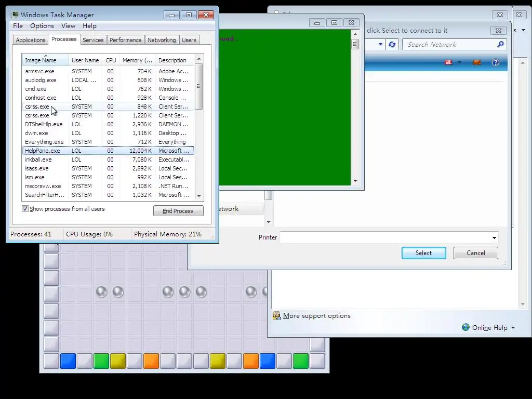
Task: Click the leftmost grey ball in InkBall
Action: pos(101,292)
